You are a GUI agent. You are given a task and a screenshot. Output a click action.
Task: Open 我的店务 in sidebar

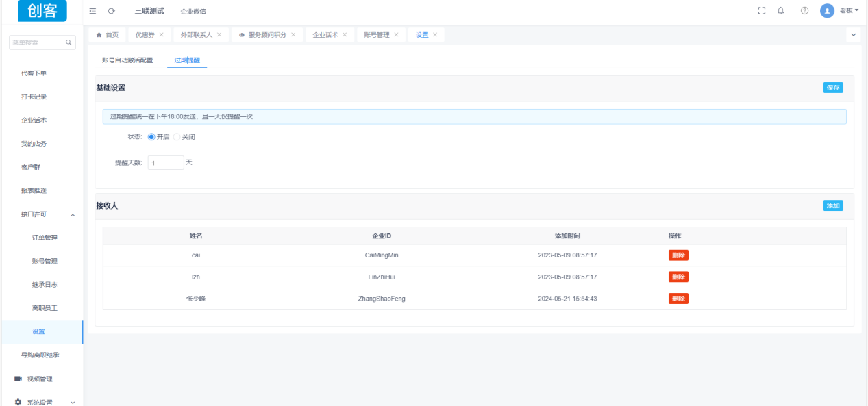[x=34, y=144]
